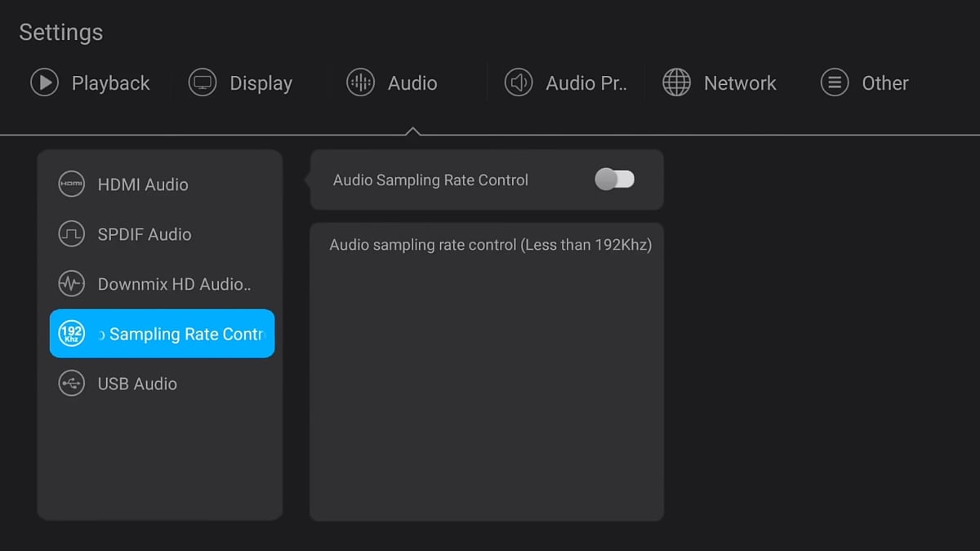Click the Audio equalizer bars icon
The image size is (980, 551).
pos(360,82)
